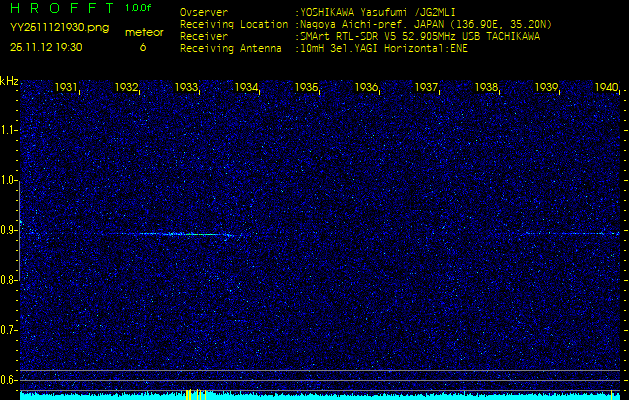
Task: Select the 1.1 kHz frequency label
Action: point(9,130)
